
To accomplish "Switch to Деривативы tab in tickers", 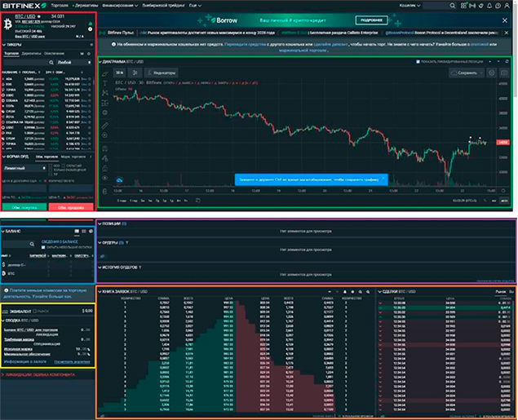I will pos(31,54).
